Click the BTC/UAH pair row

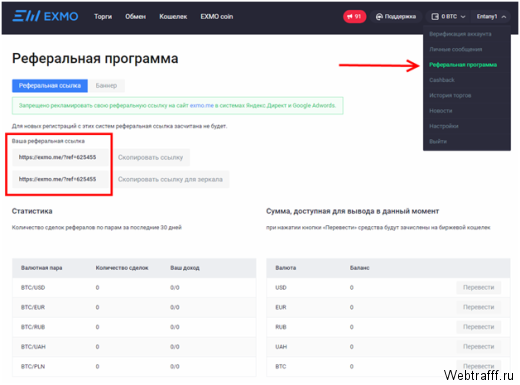[x=134, y=347]
